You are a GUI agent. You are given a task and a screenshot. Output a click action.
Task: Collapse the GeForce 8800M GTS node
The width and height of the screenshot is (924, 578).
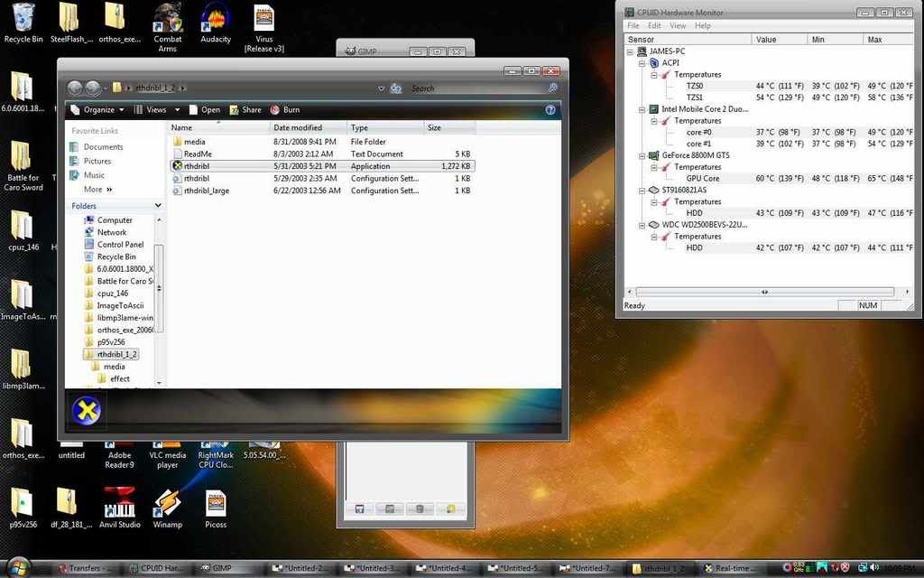(x=642, y=155)
